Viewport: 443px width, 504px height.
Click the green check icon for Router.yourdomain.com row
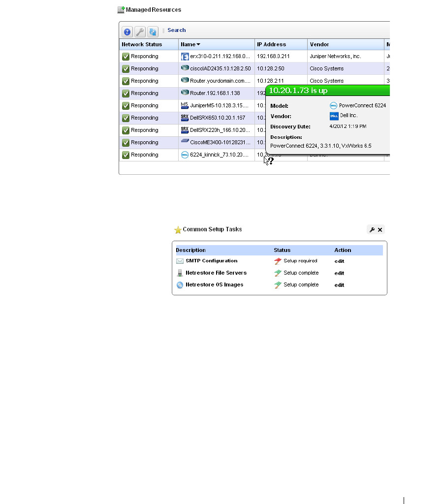(x=126, y=81)
